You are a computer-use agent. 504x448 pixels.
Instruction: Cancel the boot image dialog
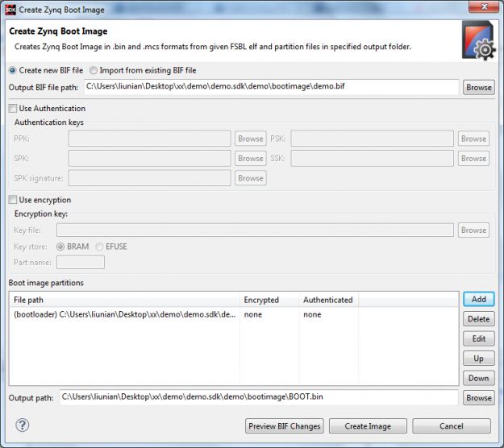pyautogui.click(x=452, y=426)
